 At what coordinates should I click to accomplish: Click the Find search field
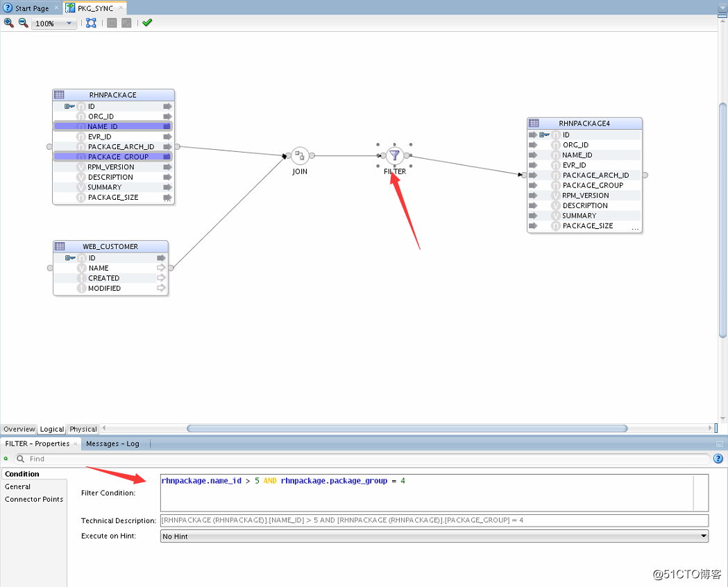[x=362, y=459]
